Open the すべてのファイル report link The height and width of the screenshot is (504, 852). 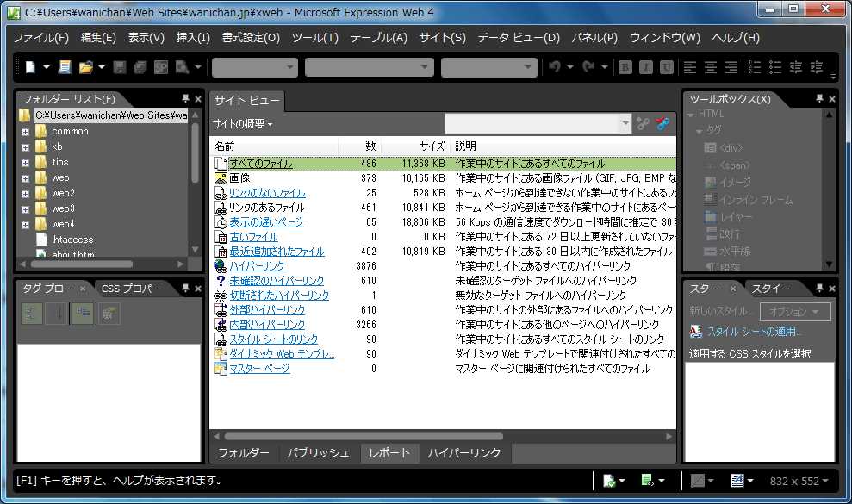261,164
